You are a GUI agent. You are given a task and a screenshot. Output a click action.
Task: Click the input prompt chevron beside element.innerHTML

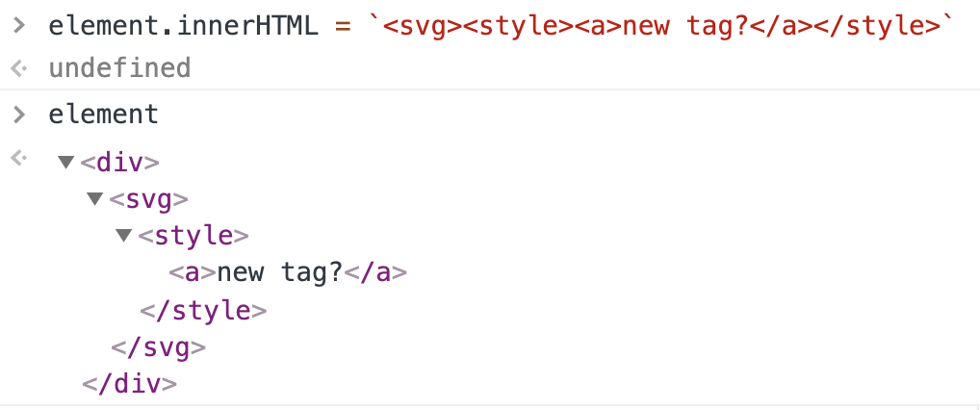coord(18,26)
